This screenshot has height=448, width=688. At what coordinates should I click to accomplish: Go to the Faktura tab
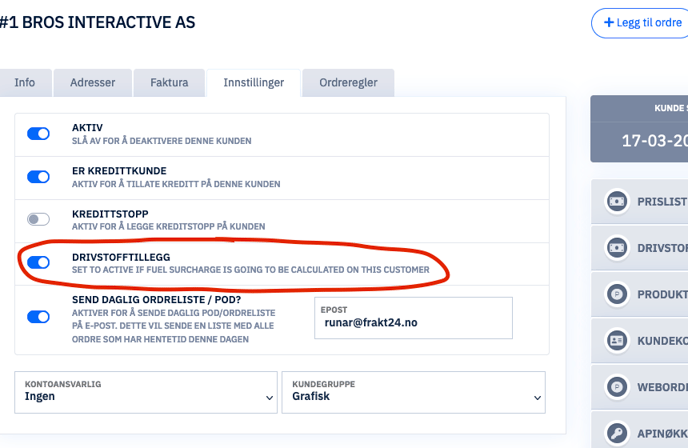169,82
